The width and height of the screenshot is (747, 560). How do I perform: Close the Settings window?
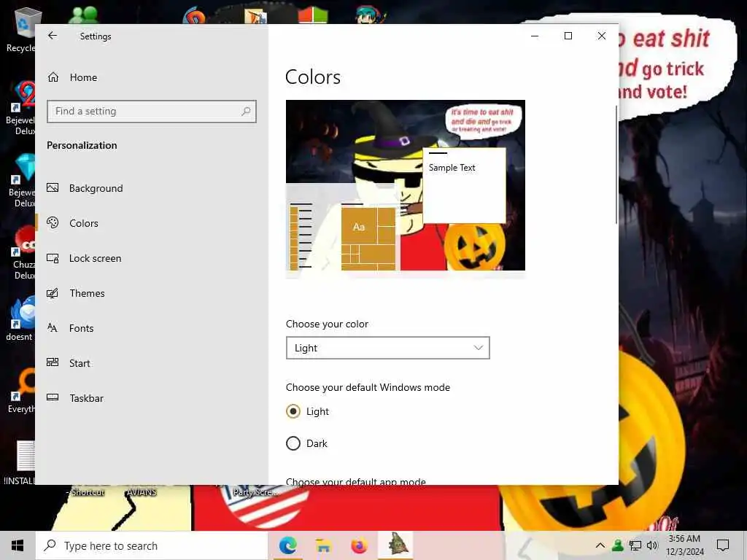(602, 36)
